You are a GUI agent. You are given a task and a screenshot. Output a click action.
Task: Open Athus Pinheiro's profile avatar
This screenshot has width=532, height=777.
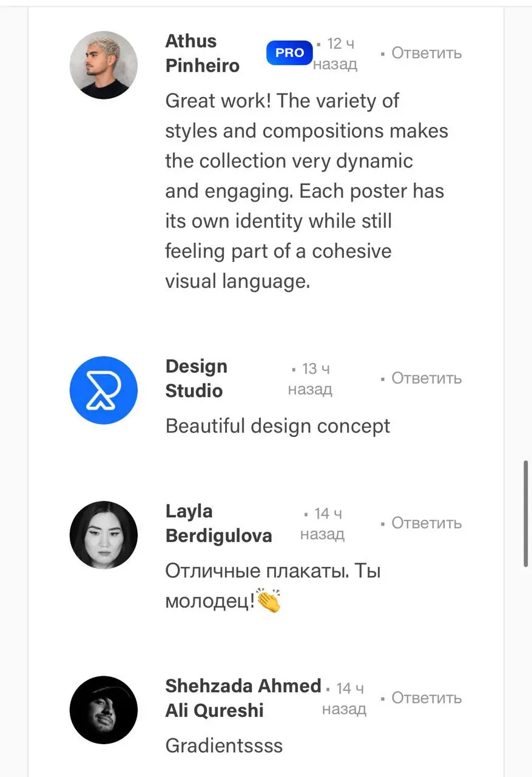tap(104, 65)
